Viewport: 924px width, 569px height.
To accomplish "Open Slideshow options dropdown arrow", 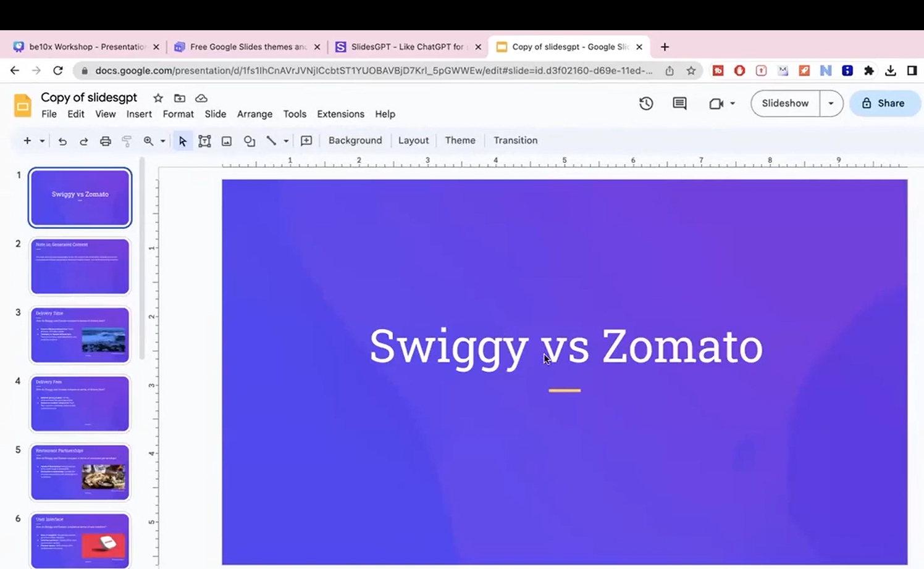I will point(831,103).
